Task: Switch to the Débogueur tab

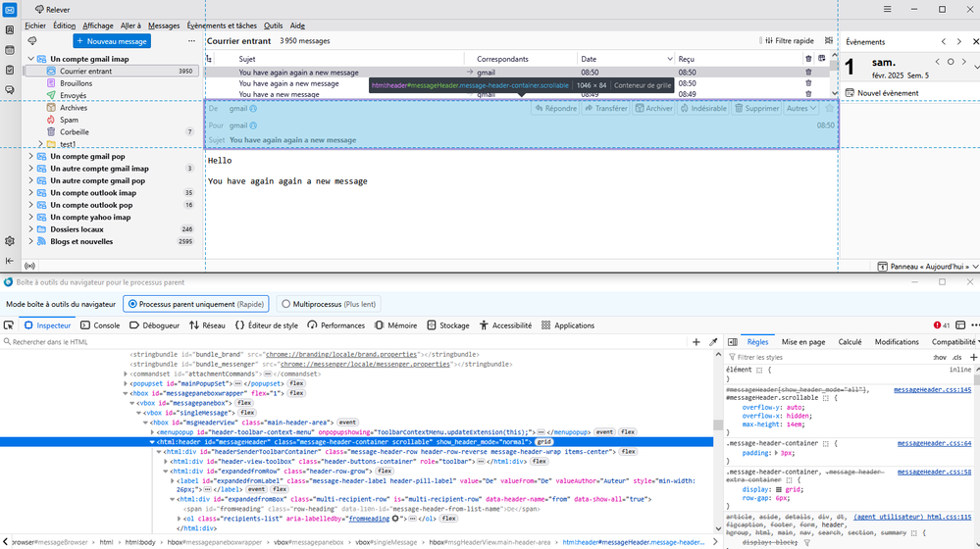Action: pyautogui.click(x=154, y=325)
